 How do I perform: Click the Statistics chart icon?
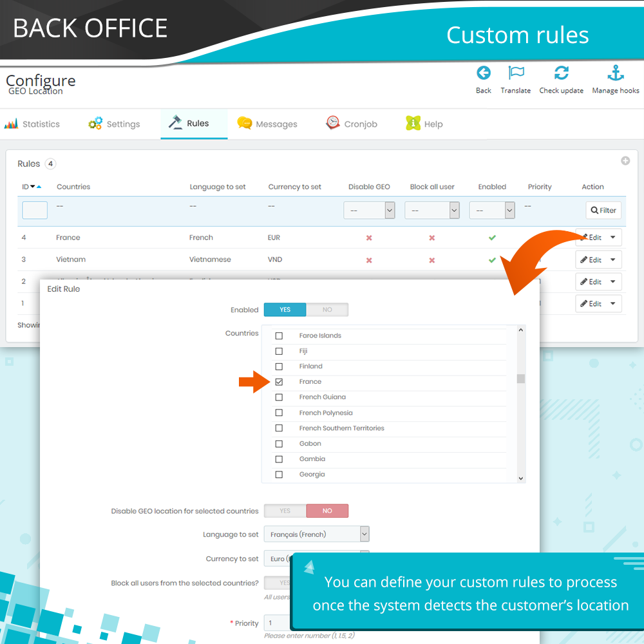point(11,124)
